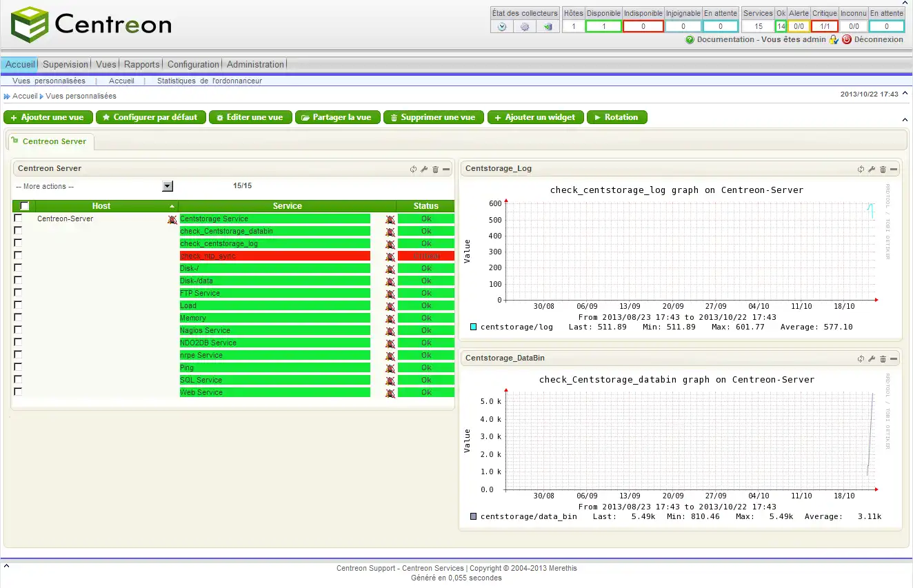Select the Centreon Server view tab
The height and width of the screenshot is (588, 913).
(50, 141)
